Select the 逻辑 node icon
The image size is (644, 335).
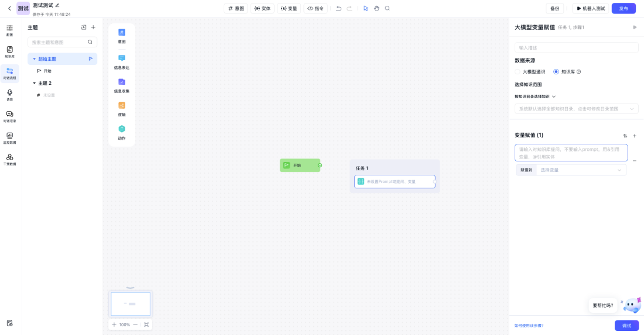click(x=122, y=106)
